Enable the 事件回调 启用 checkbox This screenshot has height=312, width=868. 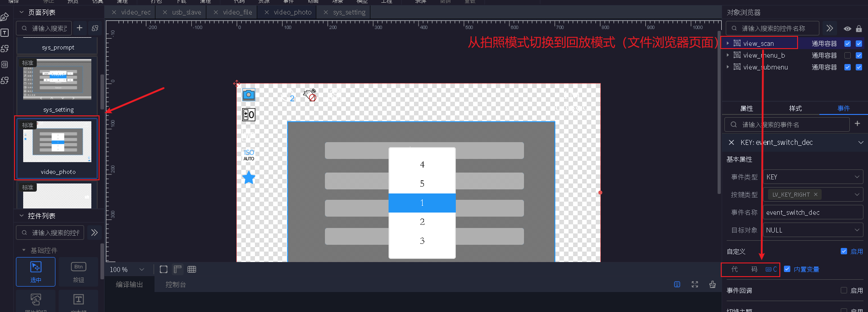[x=844, y=290]
